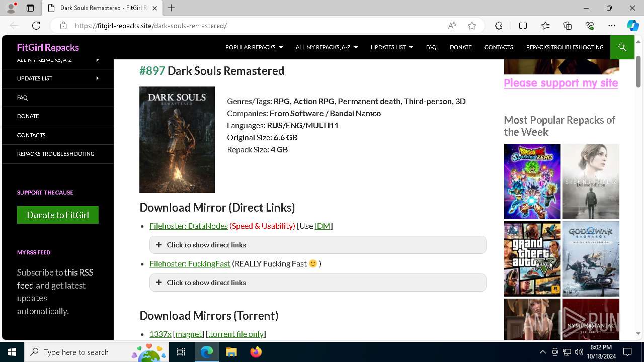
Task: Click the browser address bar URL
Action: pyautogui.click(x=151, y=26)
